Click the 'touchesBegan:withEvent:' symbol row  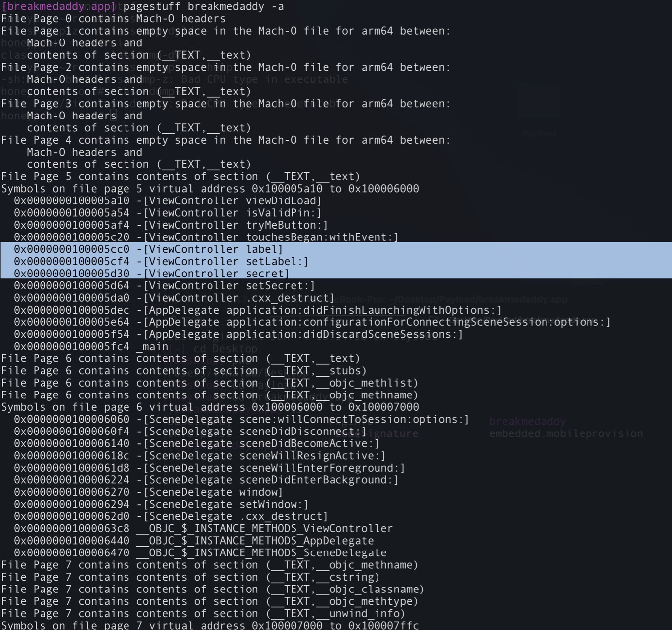pyautogui.click(x=206, y=237)
